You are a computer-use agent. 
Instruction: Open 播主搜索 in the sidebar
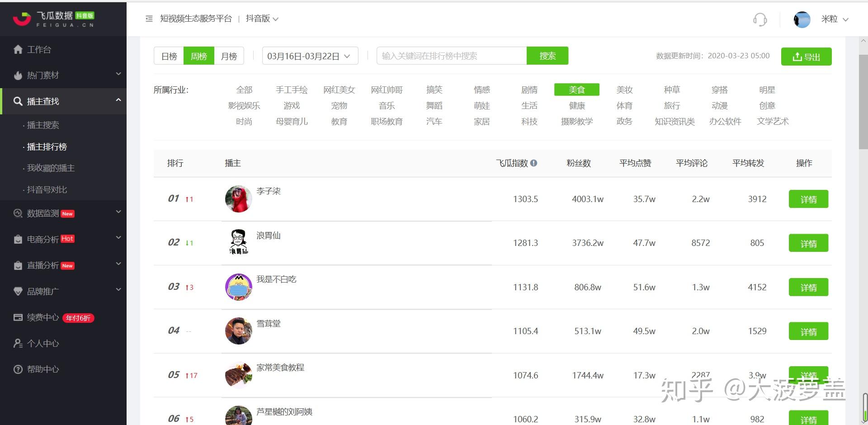[x=43, y=125]
